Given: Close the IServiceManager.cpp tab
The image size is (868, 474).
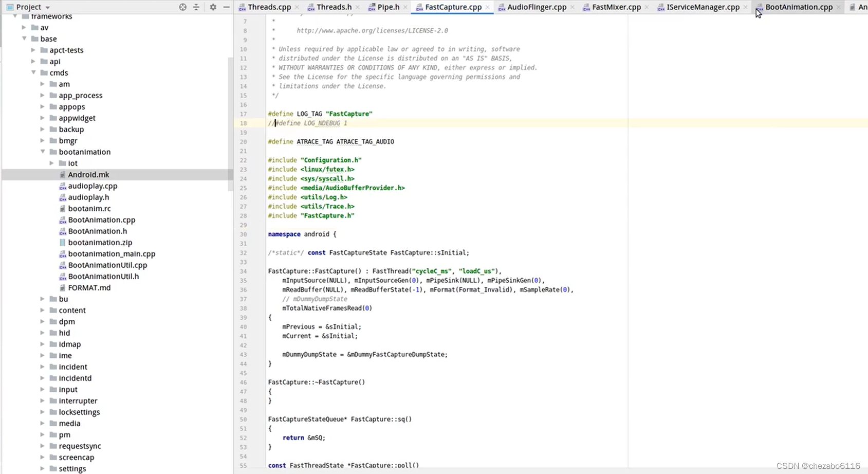Looking at the screenshot, I should coord(745,7).
